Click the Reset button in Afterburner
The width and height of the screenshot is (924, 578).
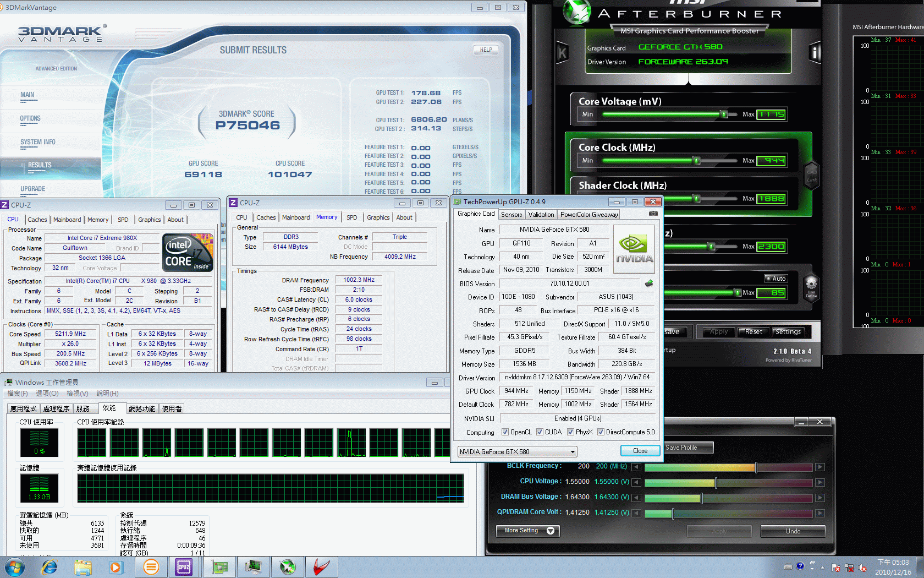[754, 332]
